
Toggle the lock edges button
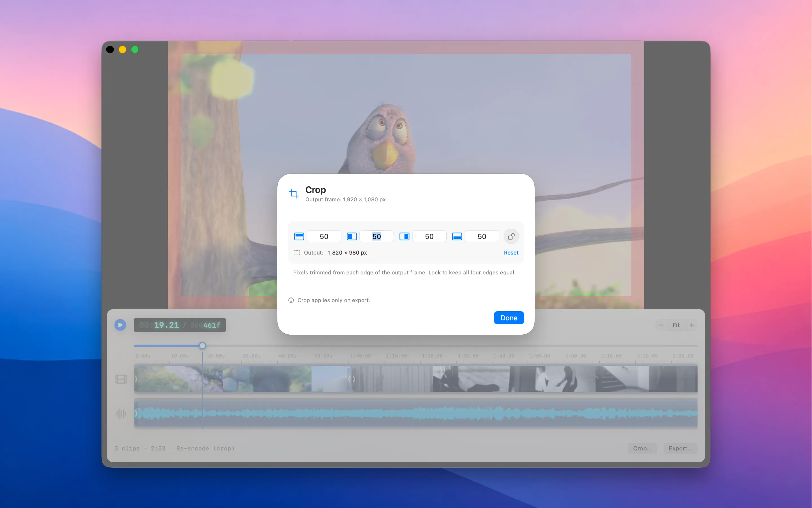point(511,237)
